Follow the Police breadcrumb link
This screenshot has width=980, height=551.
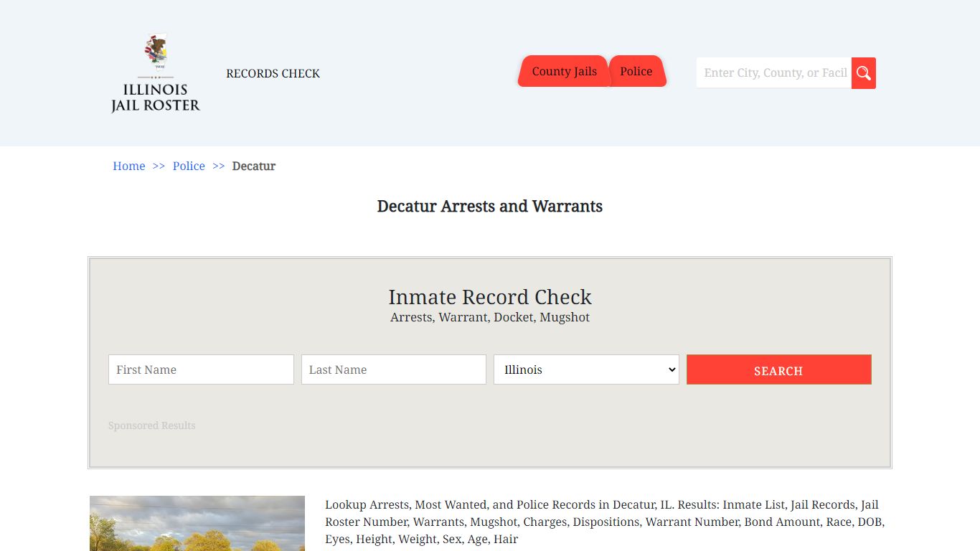point(189,166)
